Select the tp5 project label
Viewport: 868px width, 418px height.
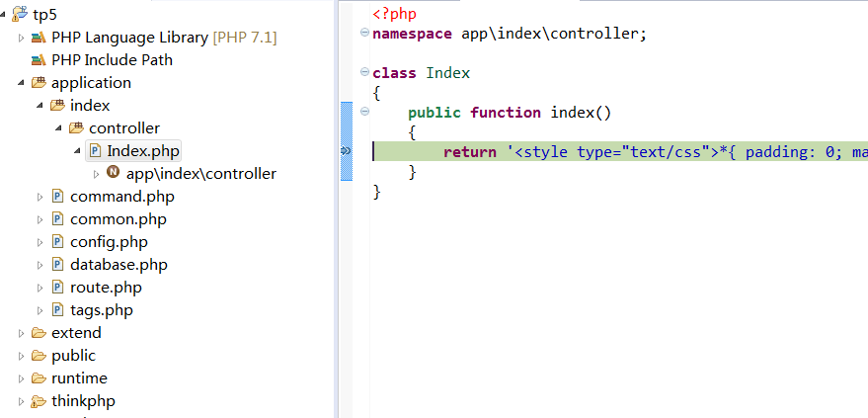44,15
